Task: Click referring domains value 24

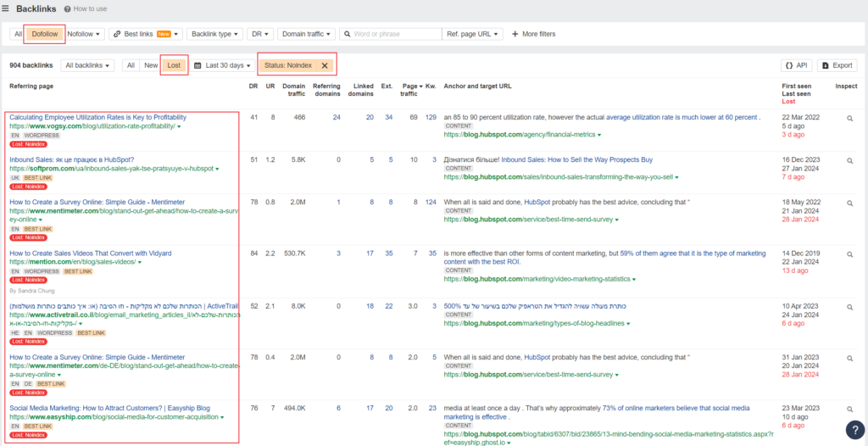Action: (336, 118)
